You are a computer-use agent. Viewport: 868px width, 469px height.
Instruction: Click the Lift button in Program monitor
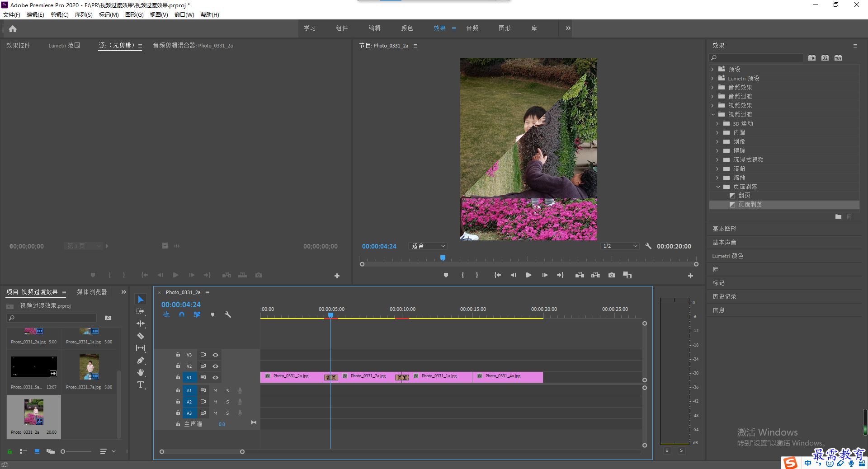pyautogui.click(x=580, y=275)
